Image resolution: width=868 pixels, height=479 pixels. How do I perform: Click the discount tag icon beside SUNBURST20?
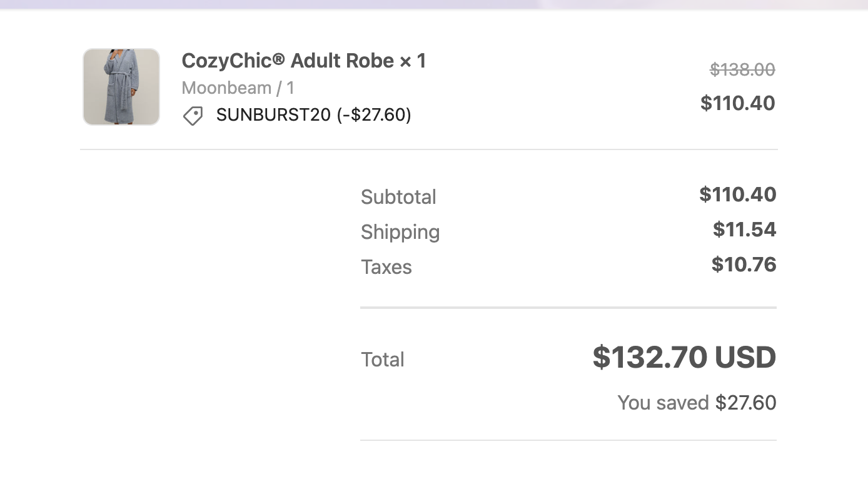[193, 116]
